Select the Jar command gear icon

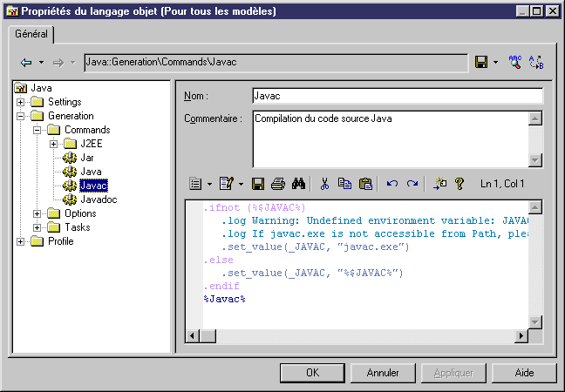[70, 158]
